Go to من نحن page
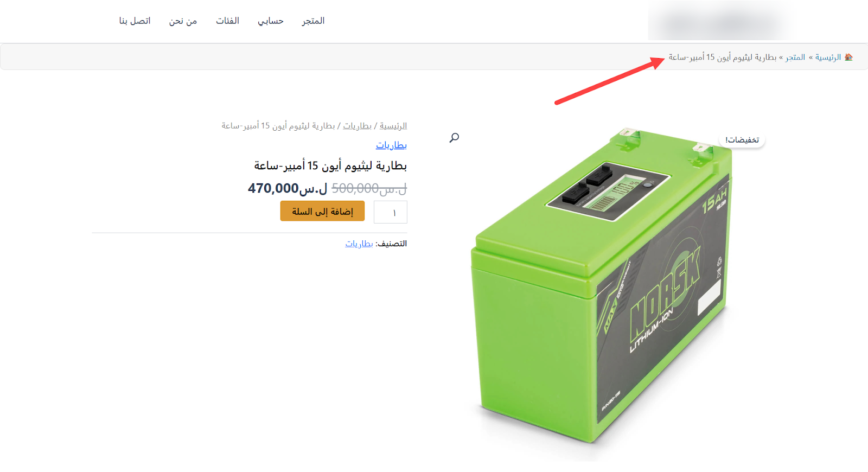 183,21
